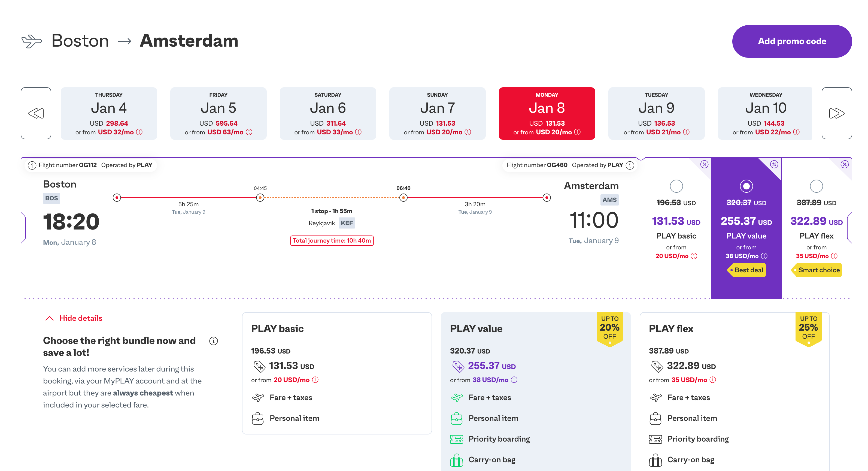Click info icon next to Jan 5 monthly price

coord(249,132)
